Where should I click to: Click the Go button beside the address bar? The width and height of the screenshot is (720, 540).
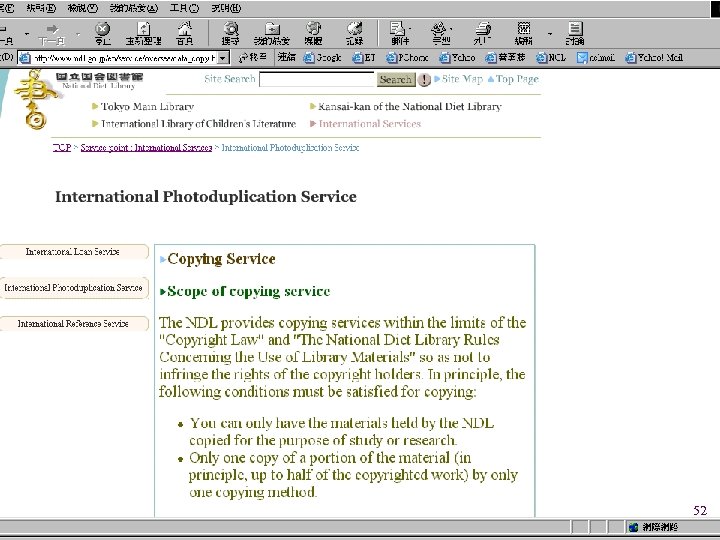coord(253,57)
